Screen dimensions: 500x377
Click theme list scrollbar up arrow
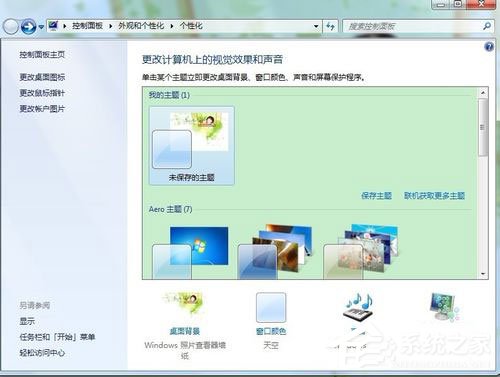point(483,92)
